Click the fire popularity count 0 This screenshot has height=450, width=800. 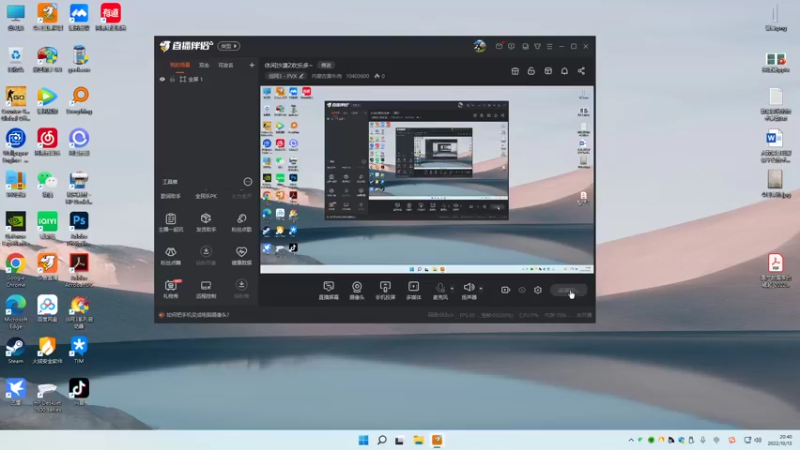tap(380, 76)
